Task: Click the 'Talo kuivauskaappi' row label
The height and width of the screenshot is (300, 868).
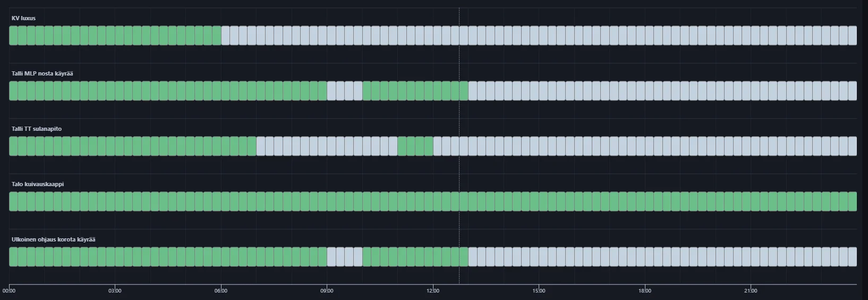Action: (38, 184)
